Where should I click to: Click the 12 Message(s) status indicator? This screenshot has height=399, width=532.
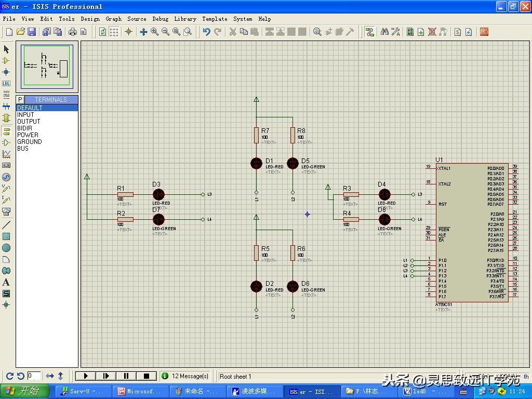pos(185,376)
